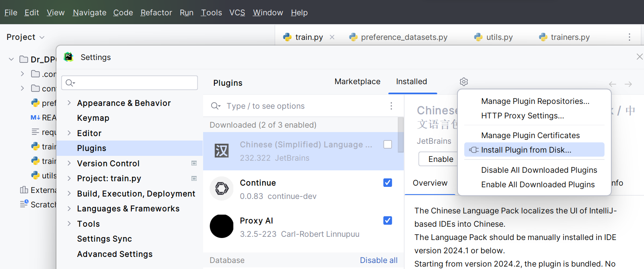Expand the .con folder in project tree
The image size is (644, 269).
(22, 74)
